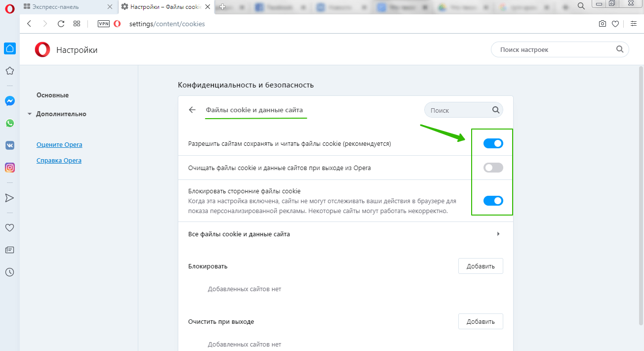Open the Opera main menu
644x351 pixels.
pyautogui.click(x=10, y=9)
